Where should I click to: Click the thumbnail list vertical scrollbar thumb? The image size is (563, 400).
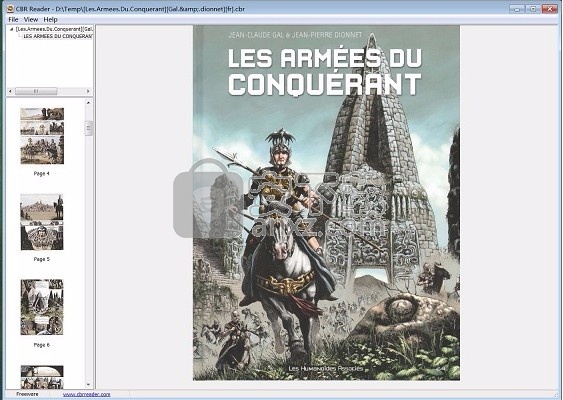point(88,128)
